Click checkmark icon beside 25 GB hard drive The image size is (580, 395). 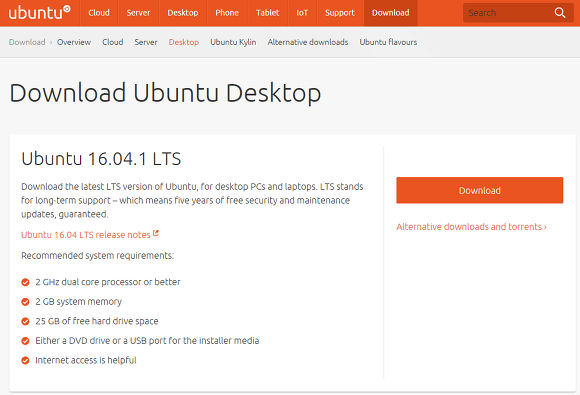[x=25, y=321]
